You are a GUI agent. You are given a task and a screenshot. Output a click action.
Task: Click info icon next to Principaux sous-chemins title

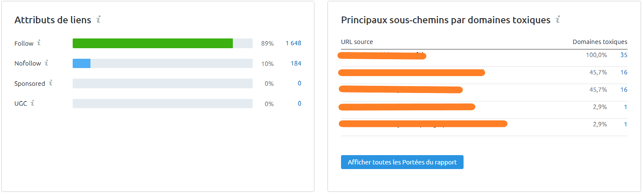pyautogui.click(x=558, y=19)
